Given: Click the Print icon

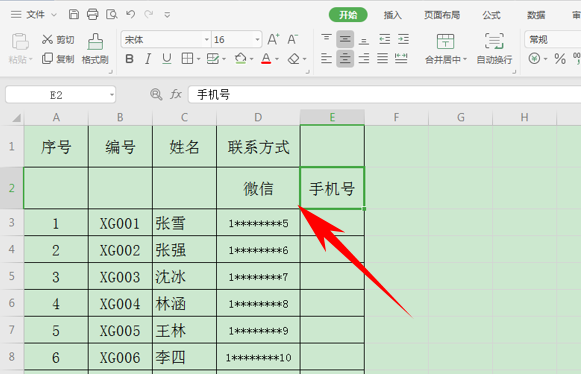Looking at the screenshot, I should coord(92,14).
